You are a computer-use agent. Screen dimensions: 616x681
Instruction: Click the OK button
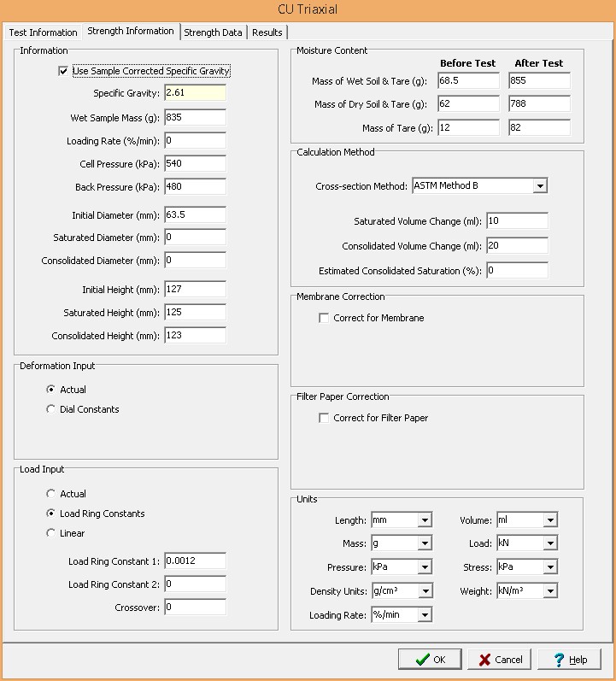point(430,660)
